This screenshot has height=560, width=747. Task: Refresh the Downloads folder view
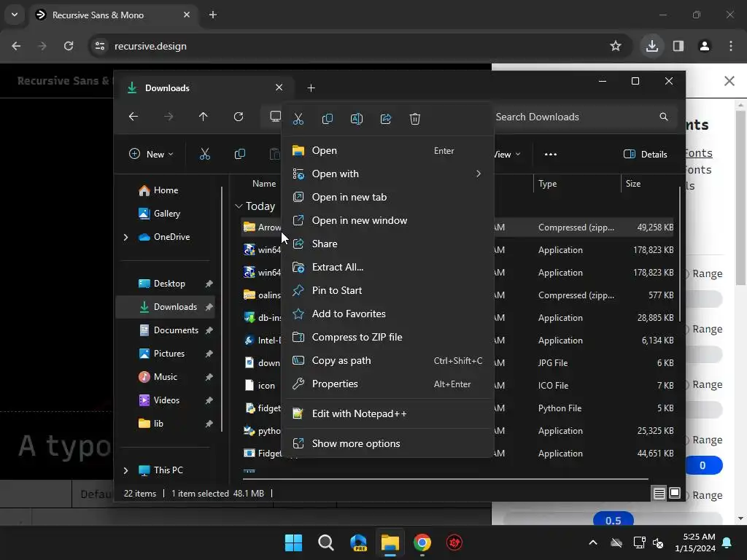(239, 117)
